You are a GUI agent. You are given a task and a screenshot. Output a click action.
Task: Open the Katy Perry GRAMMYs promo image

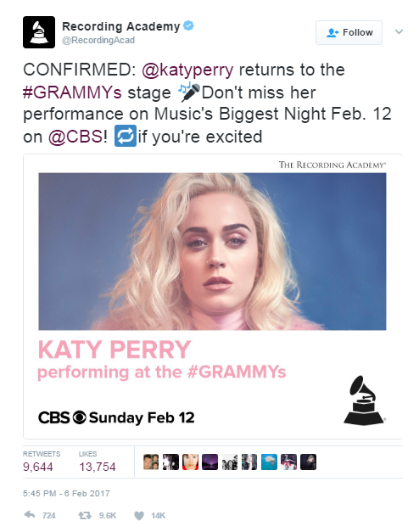click(x=212, y=296)
